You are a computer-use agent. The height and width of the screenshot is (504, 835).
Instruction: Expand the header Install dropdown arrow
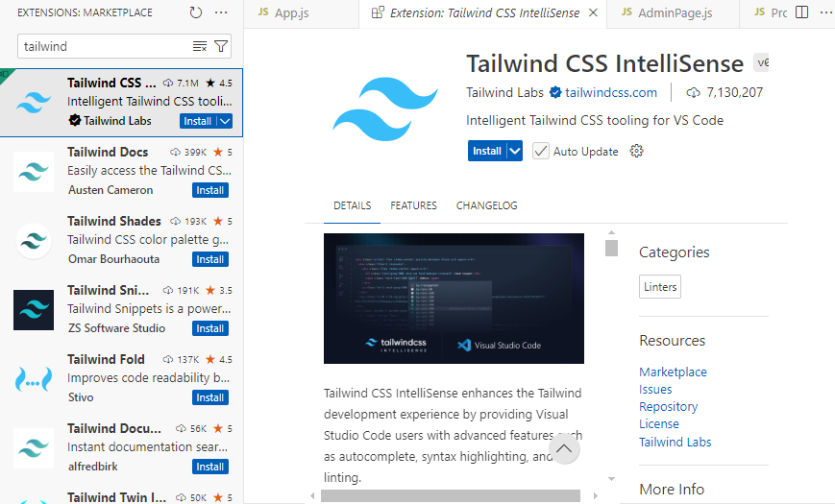pyautogui.click(x=514, y=151)
